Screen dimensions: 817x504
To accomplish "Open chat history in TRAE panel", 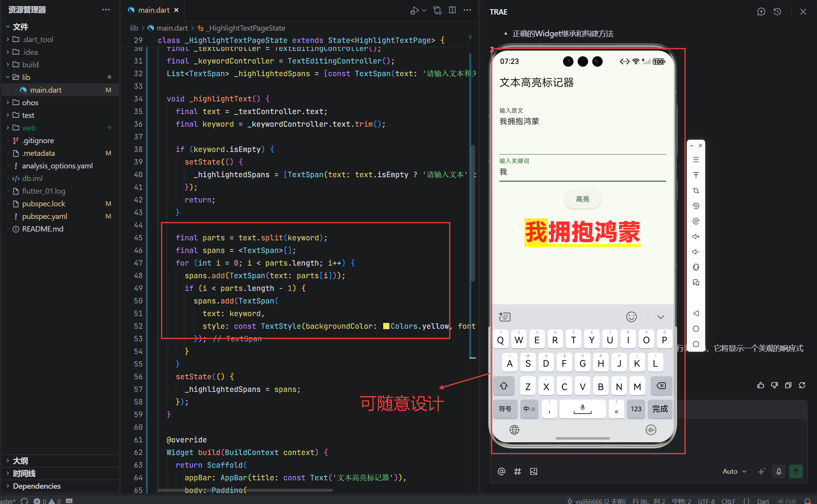I will click(x=777, y=12).
